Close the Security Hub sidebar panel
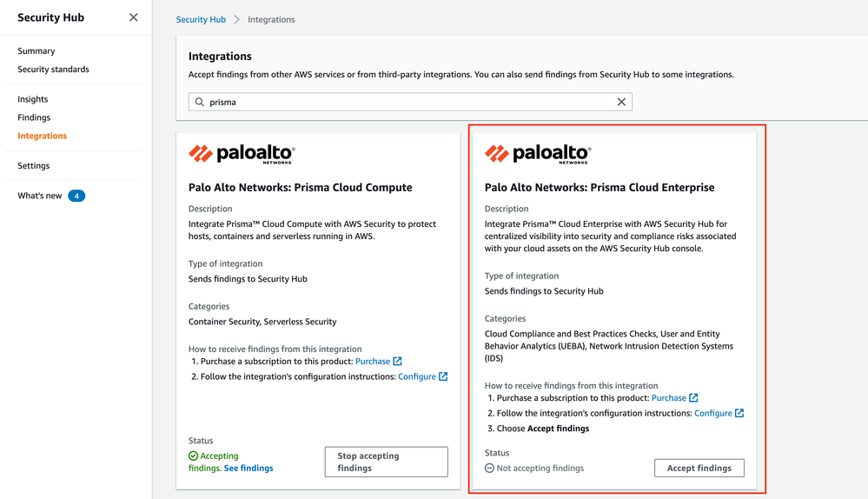The height and width of the screenshot is (499, 868). pos(134,17)
